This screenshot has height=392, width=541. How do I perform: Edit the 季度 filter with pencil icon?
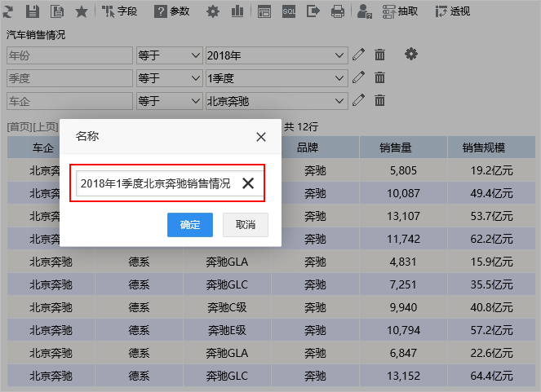click(x=358, y=77)
